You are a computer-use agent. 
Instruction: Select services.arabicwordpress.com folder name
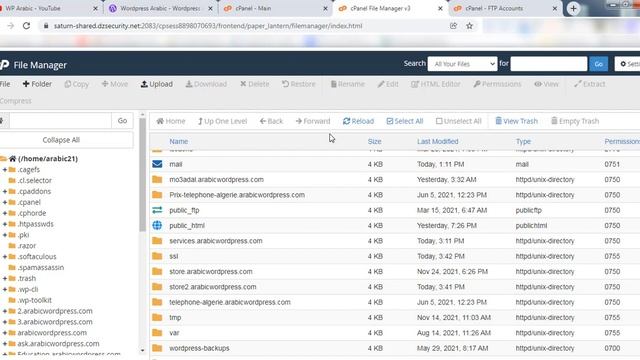(x=216, y=241)
